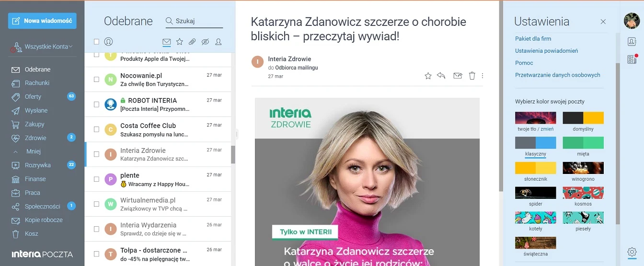Click the settings gear icon
Image resolution: width=644 pixels, height=266 pixels.
coord(632,252)
